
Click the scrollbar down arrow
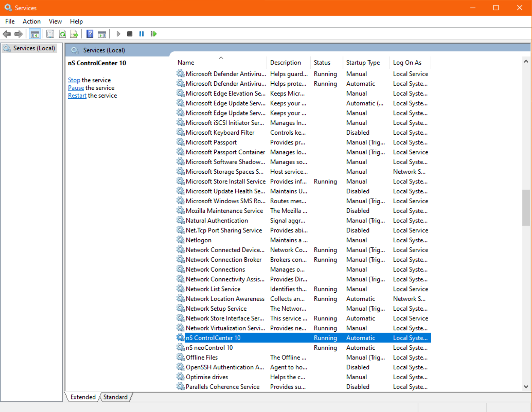tap(526, 387)
